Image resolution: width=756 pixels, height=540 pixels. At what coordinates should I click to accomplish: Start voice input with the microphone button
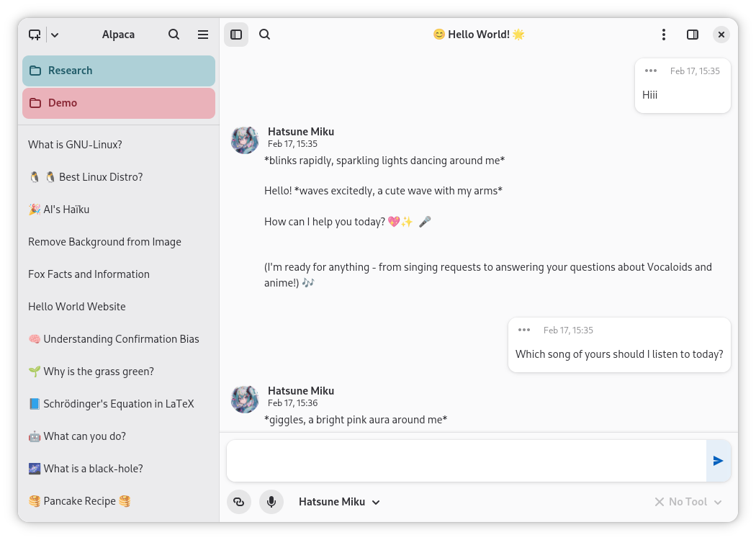coord(271,502)
